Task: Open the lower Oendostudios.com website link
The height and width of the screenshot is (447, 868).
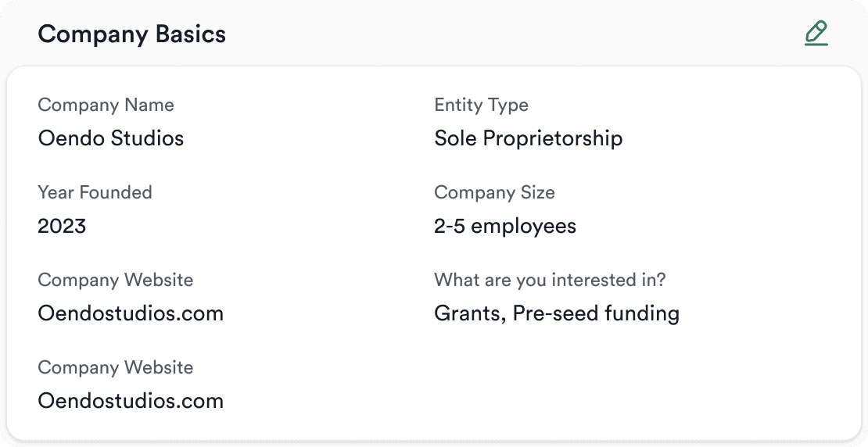Action: [x=131, y=402]
